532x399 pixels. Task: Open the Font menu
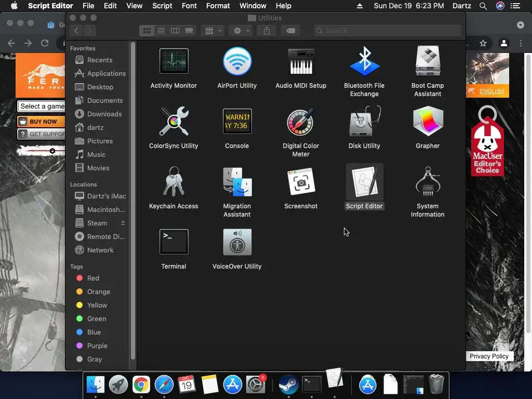[x=189, y=6]
